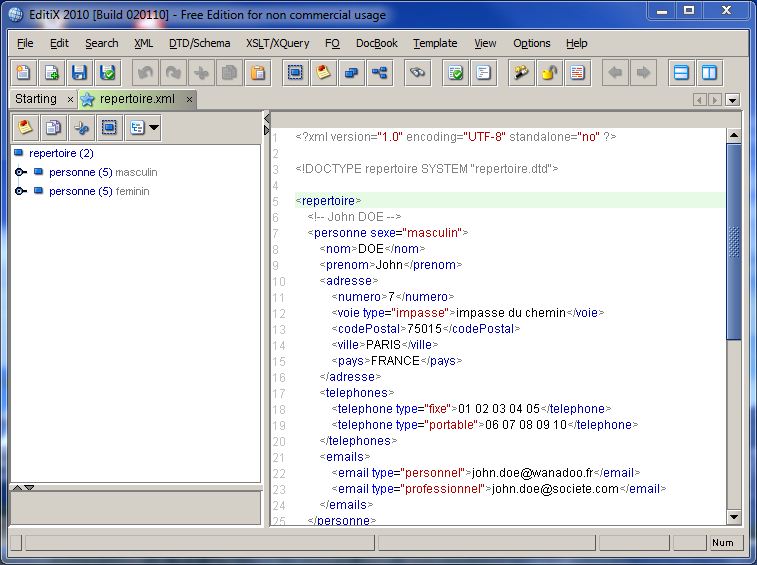Click the binoculars search icon
The width and height of the screenshot is (757, 565).
(417, 73)
